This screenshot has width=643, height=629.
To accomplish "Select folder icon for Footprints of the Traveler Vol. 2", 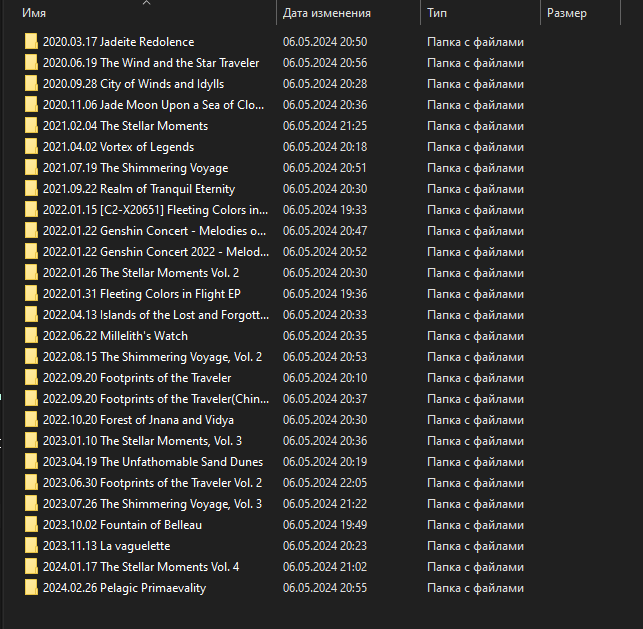I will click(31, 483).
